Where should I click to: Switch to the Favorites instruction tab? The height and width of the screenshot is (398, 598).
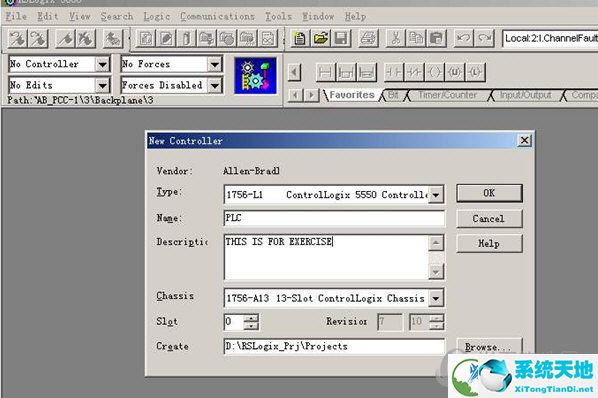point(352,95)
